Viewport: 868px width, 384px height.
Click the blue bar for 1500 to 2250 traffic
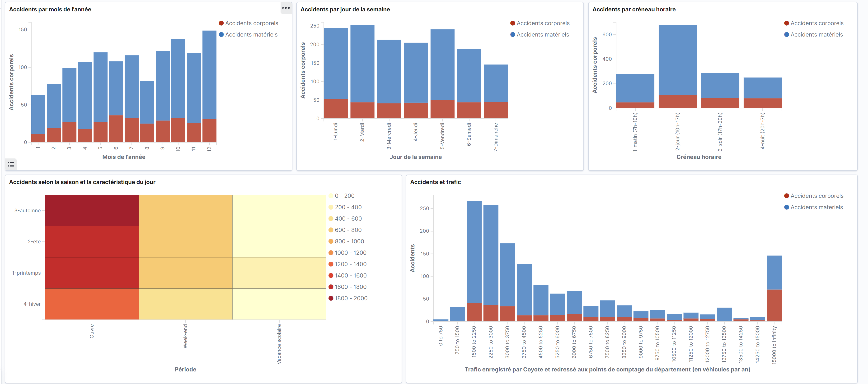tap(474, 252)
